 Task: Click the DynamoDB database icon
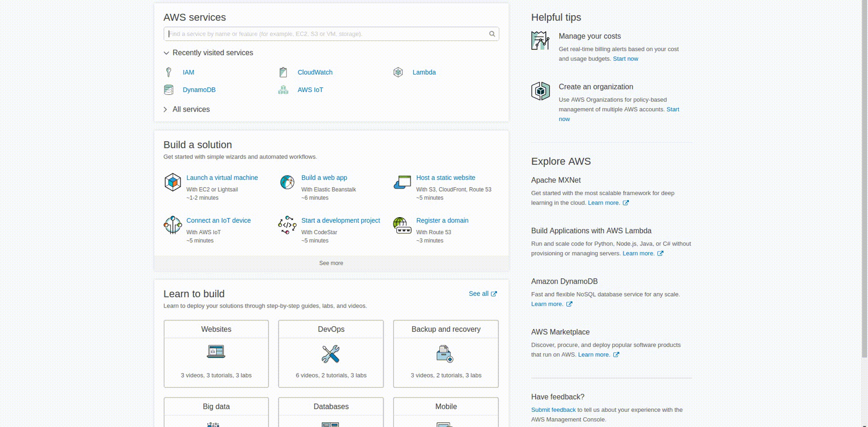168,89
